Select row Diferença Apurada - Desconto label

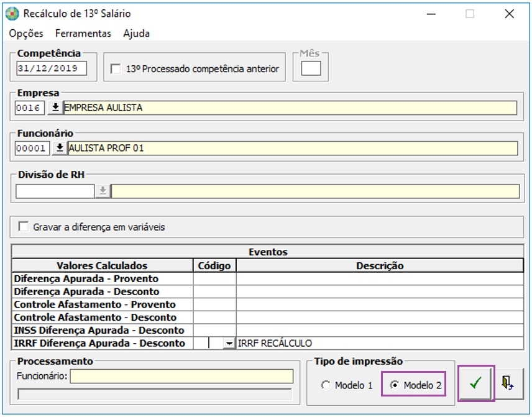103,292
